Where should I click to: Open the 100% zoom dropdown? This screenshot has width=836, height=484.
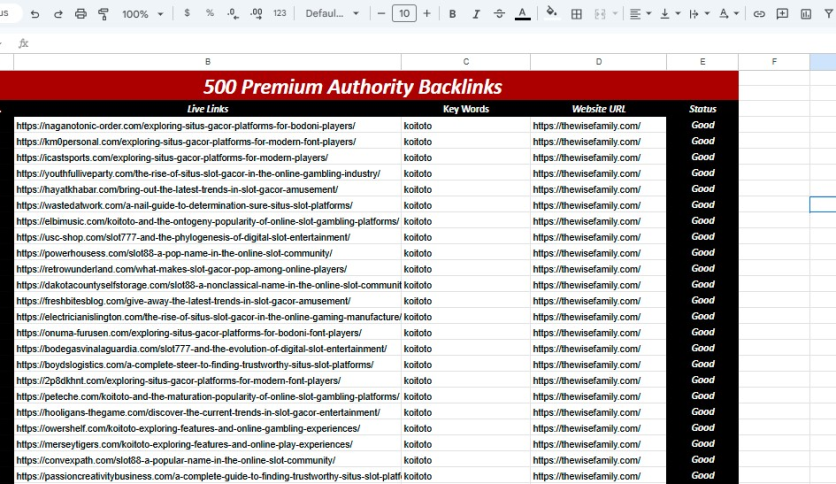point(142,14)
